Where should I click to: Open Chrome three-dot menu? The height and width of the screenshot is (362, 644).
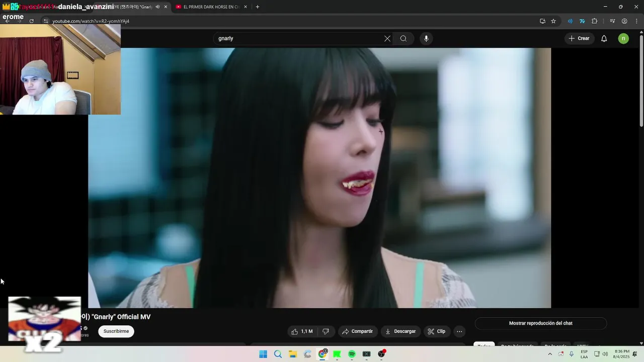tap(636, 21)
